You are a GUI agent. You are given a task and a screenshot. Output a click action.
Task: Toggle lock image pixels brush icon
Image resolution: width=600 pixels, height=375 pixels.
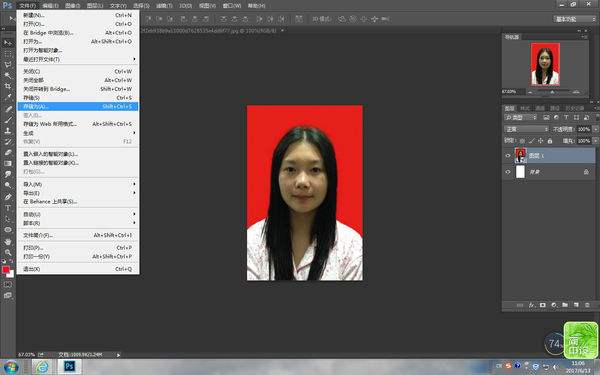coord(532,141)
